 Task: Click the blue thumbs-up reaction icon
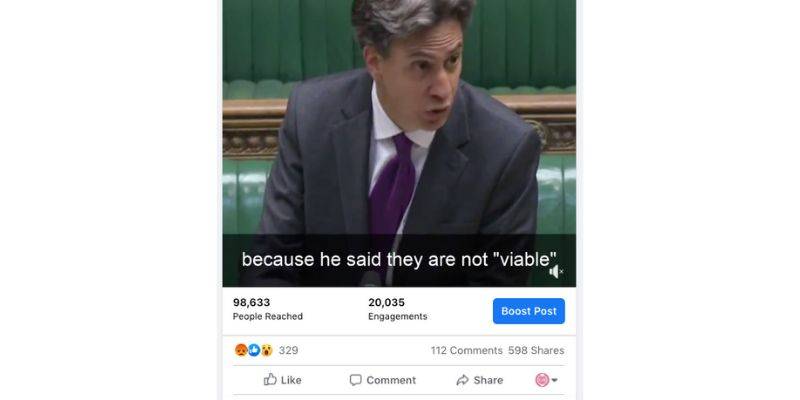[x=254, y=350]
